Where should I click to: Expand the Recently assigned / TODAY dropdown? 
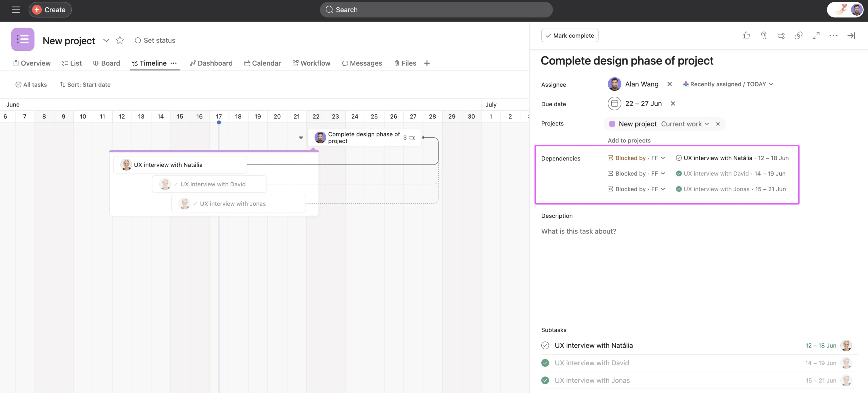coord(771,84)
